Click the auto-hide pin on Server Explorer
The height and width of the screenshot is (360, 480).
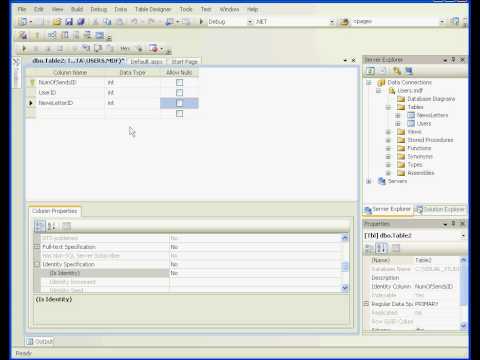coord(453,60)
